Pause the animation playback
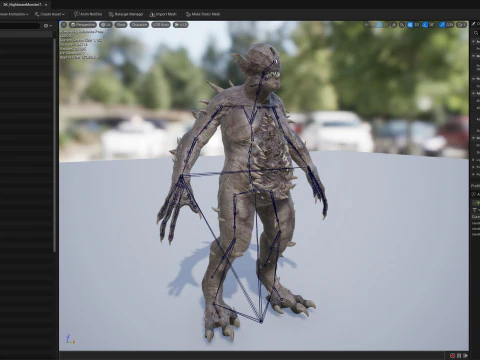Screen dimensions: 480x360 [x=459, y=356]
